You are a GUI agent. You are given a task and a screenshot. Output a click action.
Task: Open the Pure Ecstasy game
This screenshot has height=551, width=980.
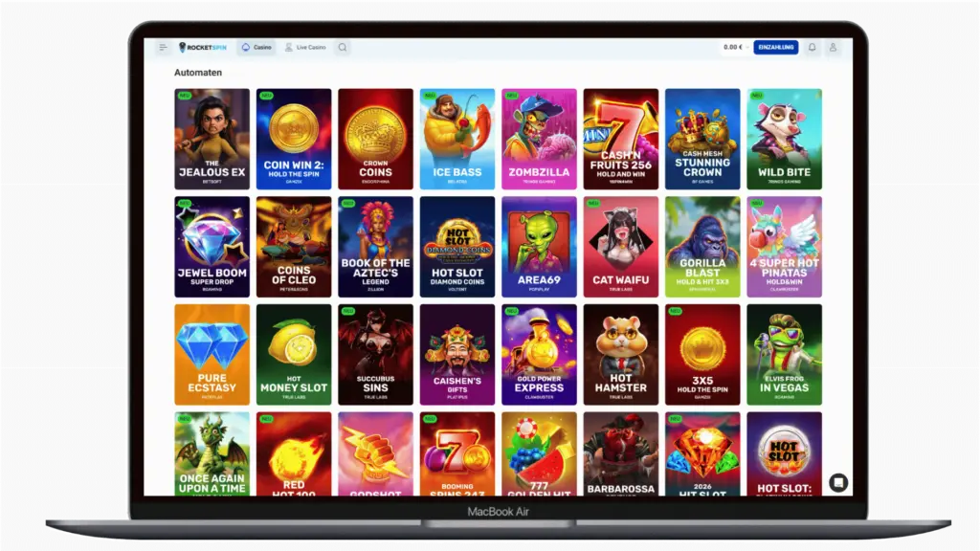pyautogui.click(x=212, y=354)
